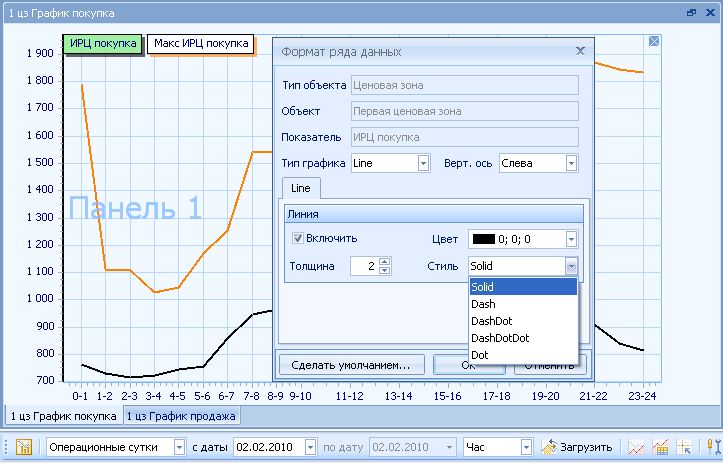Click the chart settings icon at toolbar start

click(x=24, y=447)
